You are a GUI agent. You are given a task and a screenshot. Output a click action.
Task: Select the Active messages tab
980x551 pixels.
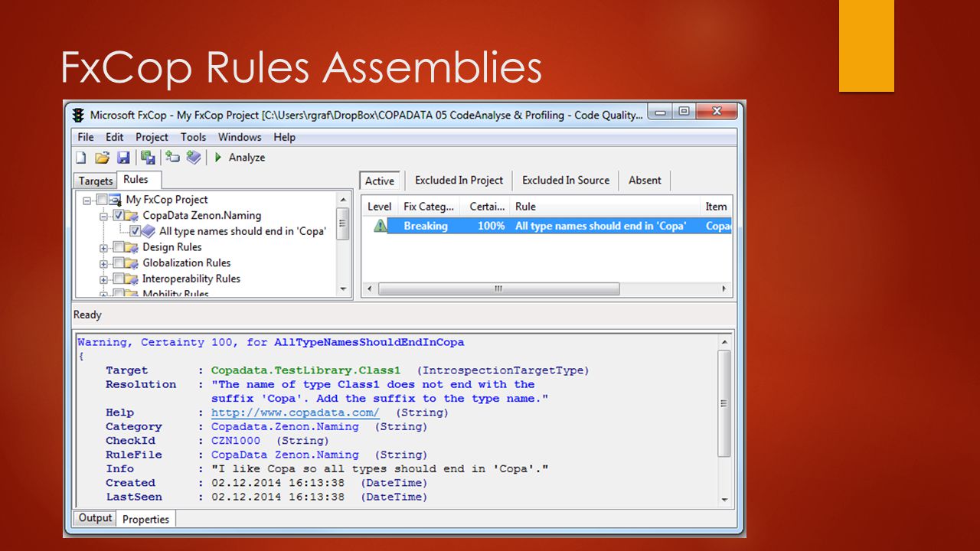[380, 181]
